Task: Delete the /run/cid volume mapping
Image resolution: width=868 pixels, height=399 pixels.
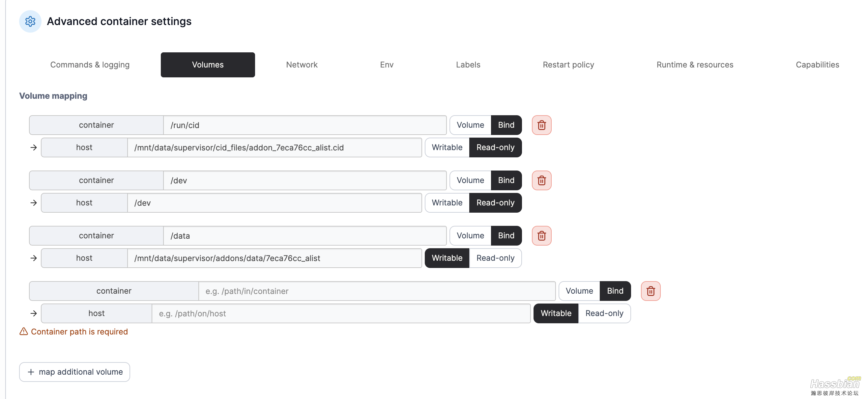Action: click(x=541, y=125)
